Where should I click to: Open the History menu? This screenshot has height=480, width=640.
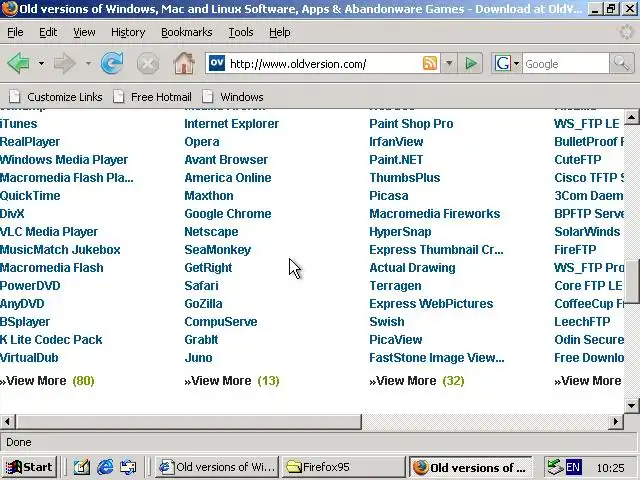(128, 32)
